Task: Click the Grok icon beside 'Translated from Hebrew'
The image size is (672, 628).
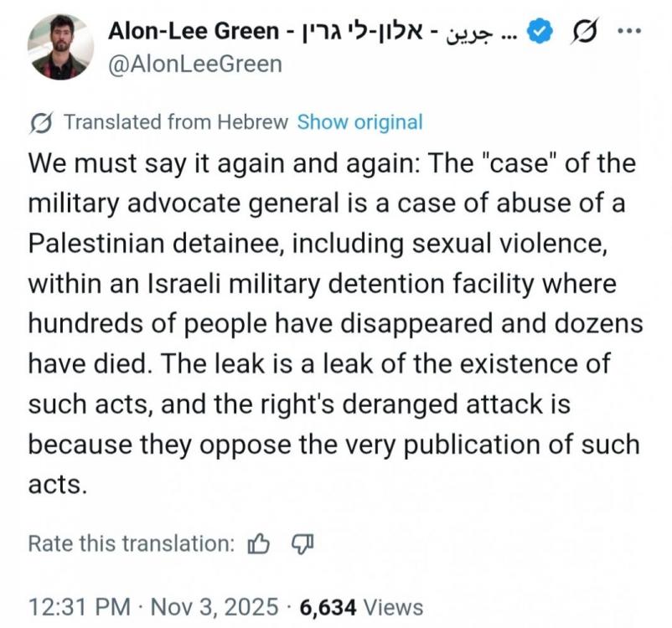Action: [x=40, y=123]
